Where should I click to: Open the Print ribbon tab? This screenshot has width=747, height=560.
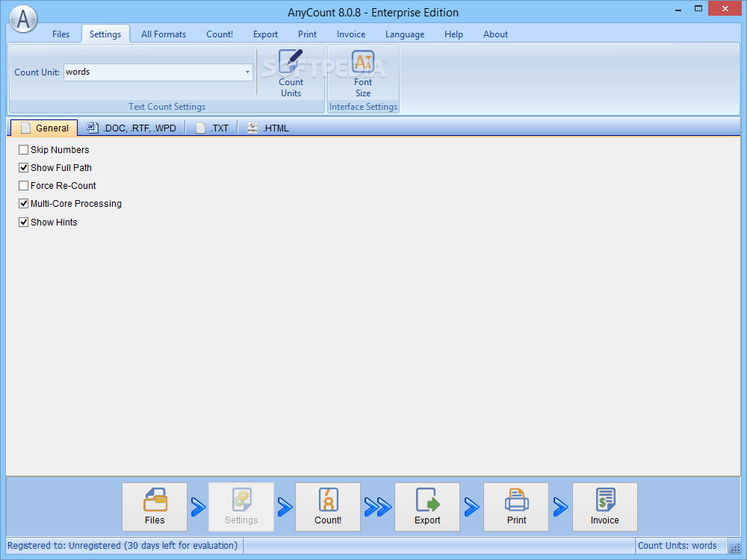click(307, 34)
